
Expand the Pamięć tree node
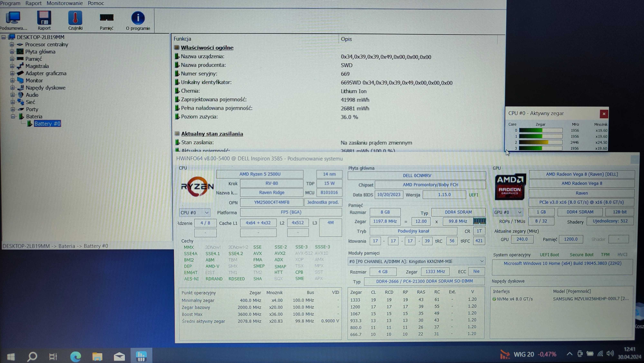pos(12,59)
